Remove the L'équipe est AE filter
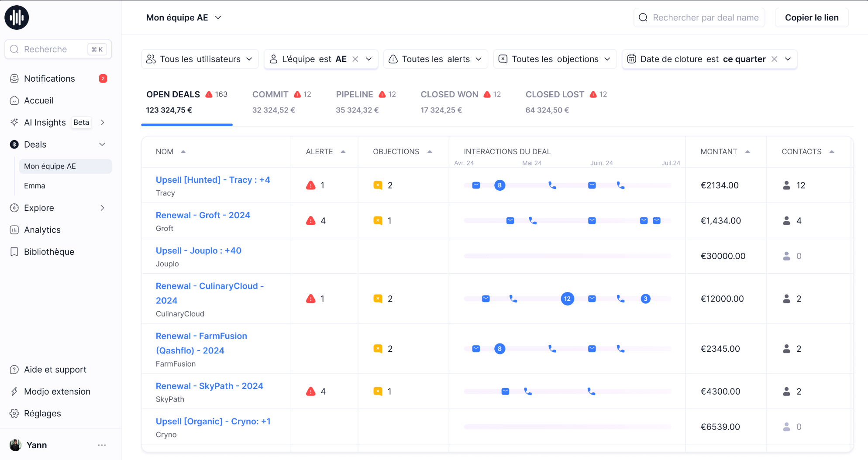 [355, 59]
